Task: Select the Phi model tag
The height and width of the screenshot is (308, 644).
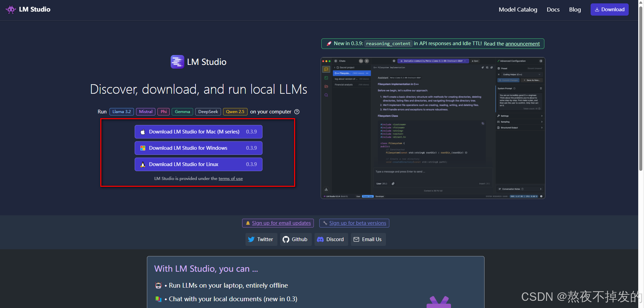Action: (x=164, y=112)
